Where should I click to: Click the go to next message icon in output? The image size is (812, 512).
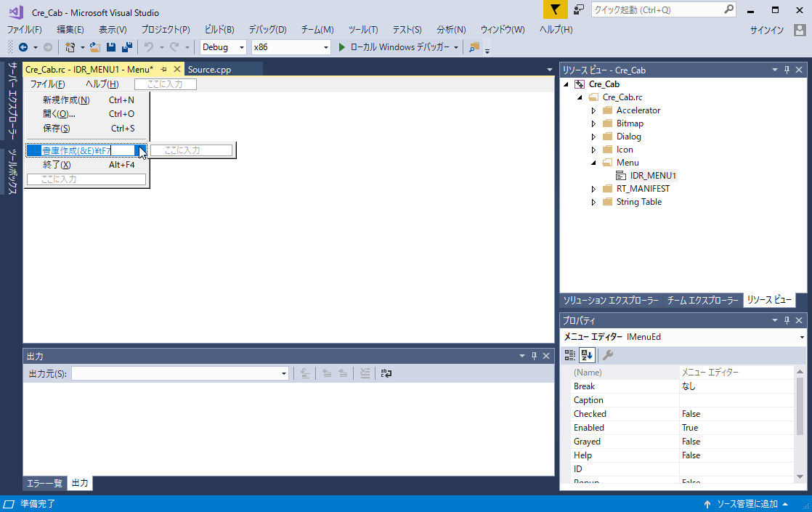click(x=343, y=373)
